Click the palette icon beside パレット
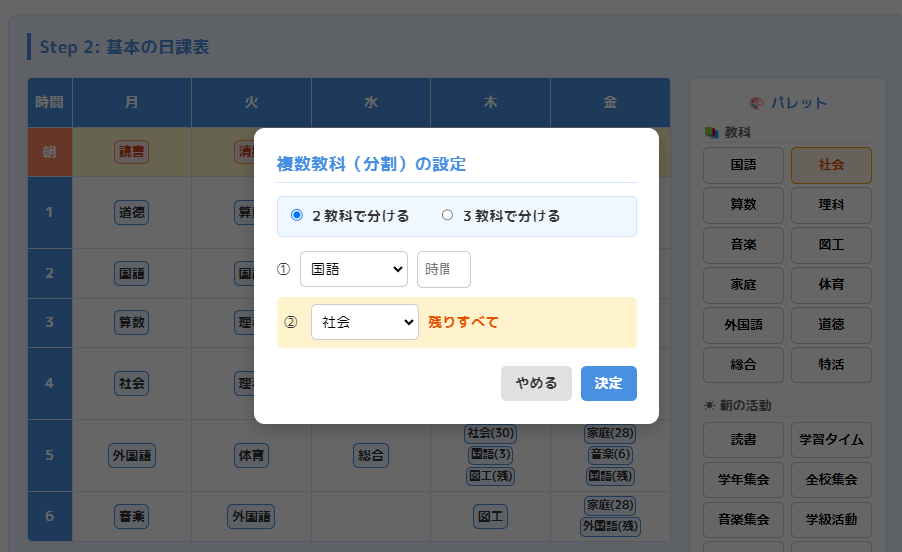 point(756,103)
